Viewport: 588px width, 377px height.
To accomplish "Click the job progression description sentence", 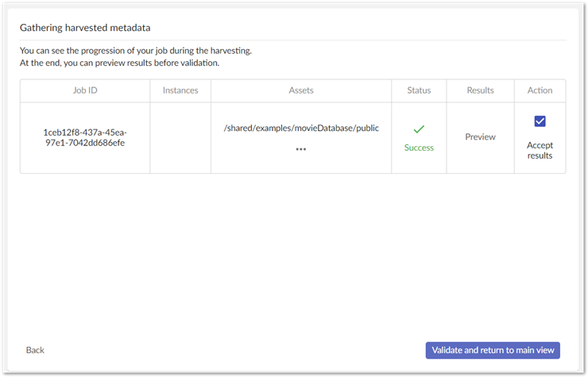I will click(136, 51).
